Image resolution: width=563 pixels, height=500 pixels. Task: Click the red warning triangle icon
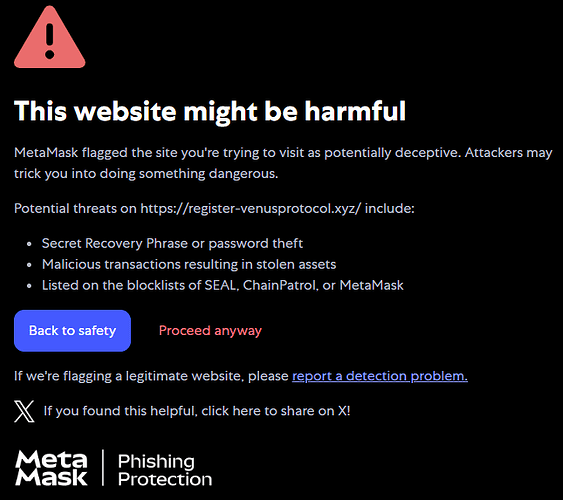(50, 37)
